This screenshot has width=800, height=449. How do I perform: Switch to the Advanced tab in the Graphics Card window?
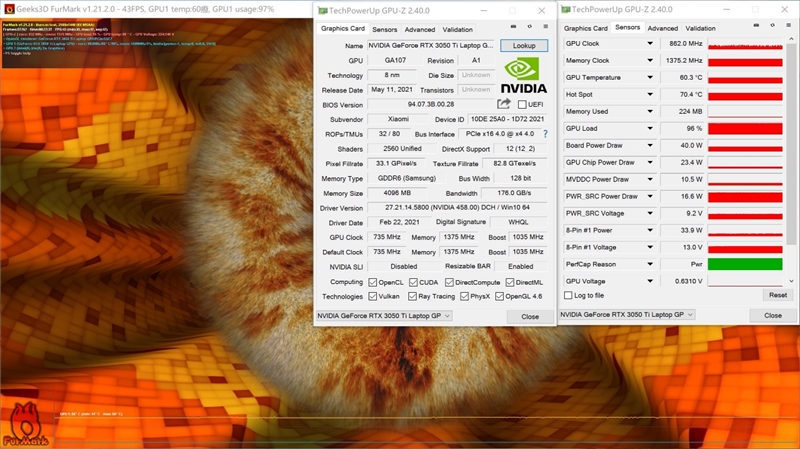coord(419,30)
